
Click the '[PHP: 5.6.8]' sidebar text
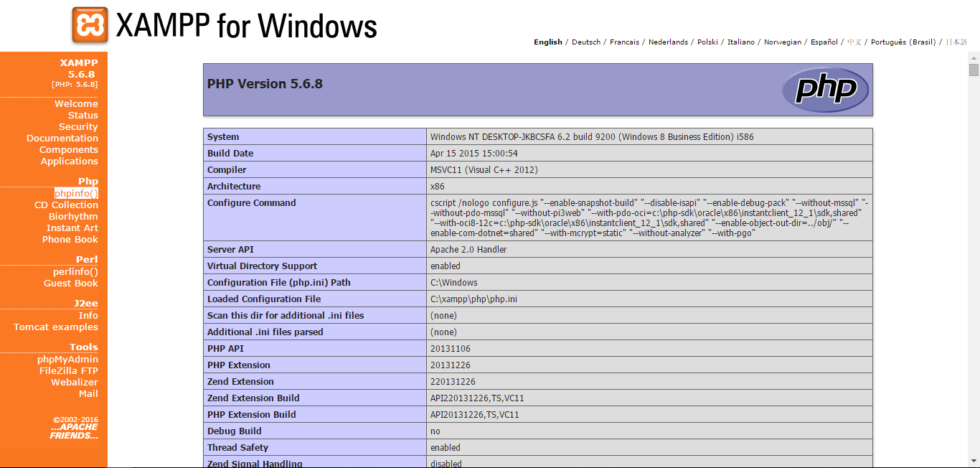click(75, 85)
